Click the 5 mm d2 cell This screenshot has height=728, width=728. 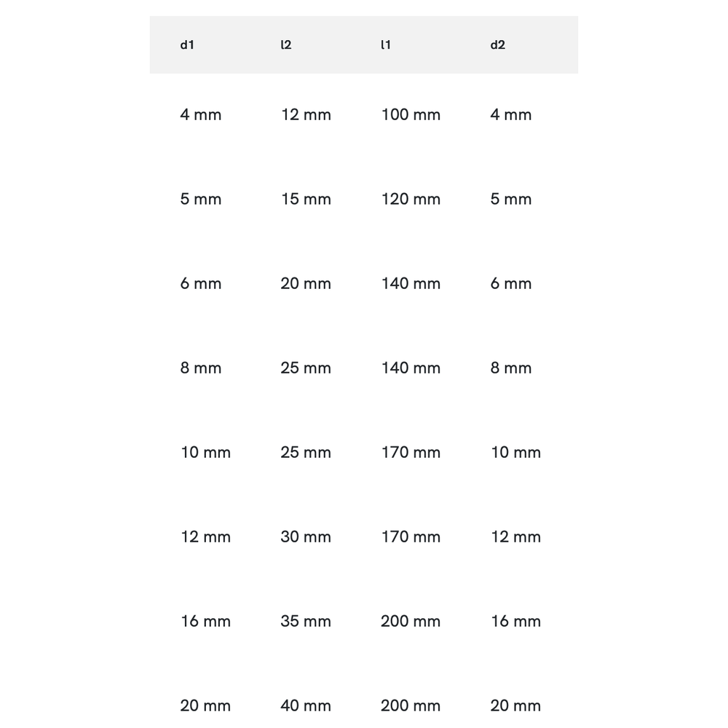pyautogui.click(x=511, y=199)
